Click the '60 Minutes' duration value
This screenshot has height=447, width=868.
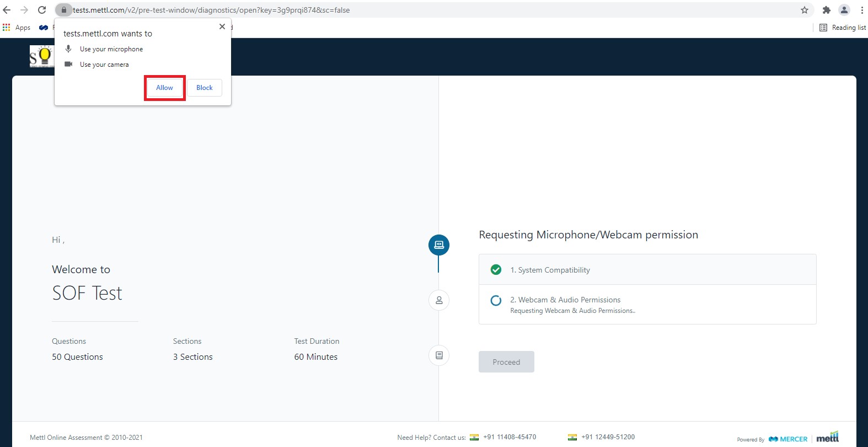coord(316,357)
